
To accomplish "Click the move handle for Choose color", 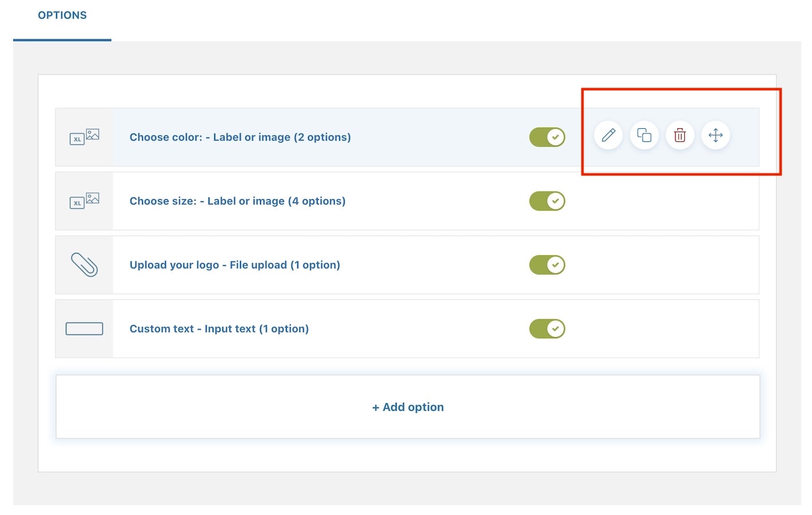I will pos(715,136).
